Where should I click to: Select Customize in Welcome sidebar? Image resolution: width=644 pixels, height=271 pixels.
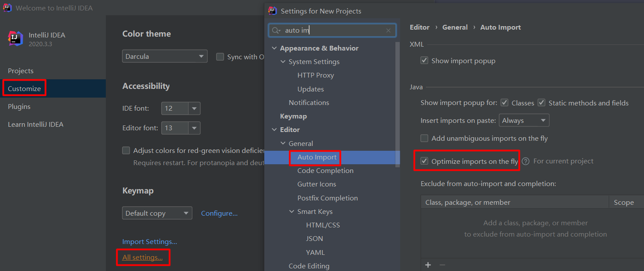(24, 88)
